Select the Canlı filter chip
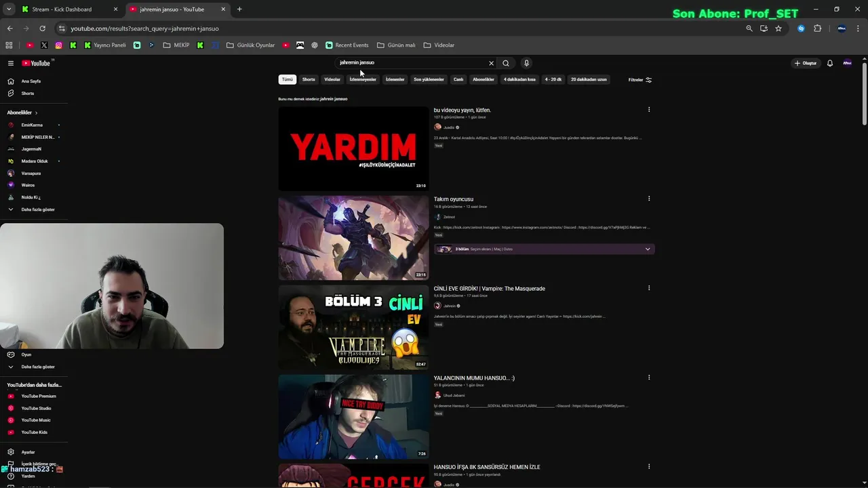Screen dimensions: 868x488 click(x=458, y=79)
